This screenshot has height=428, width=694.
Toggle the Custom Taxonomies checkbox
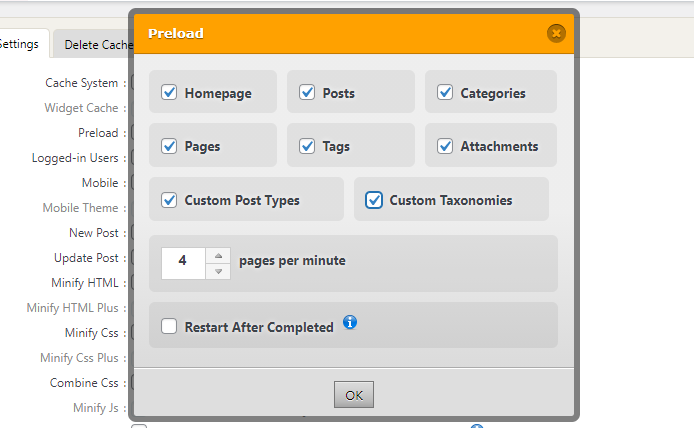[x=374, y=200]
